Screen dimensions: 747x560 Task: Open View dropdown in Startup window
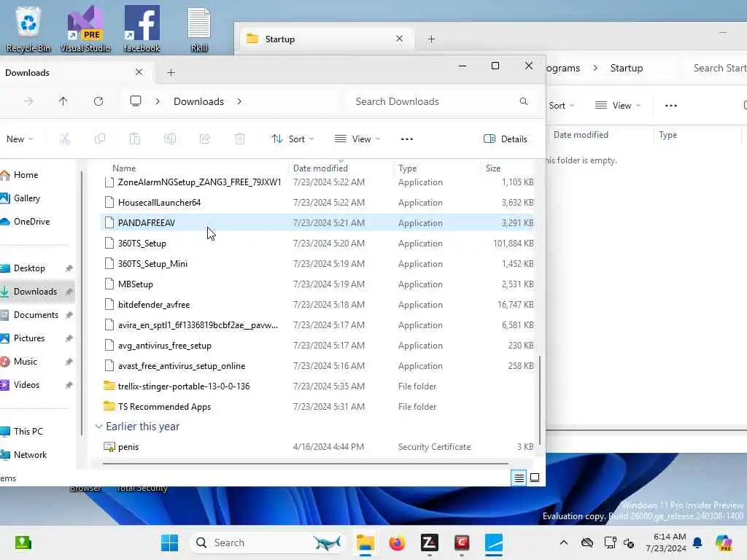(618, 106)
